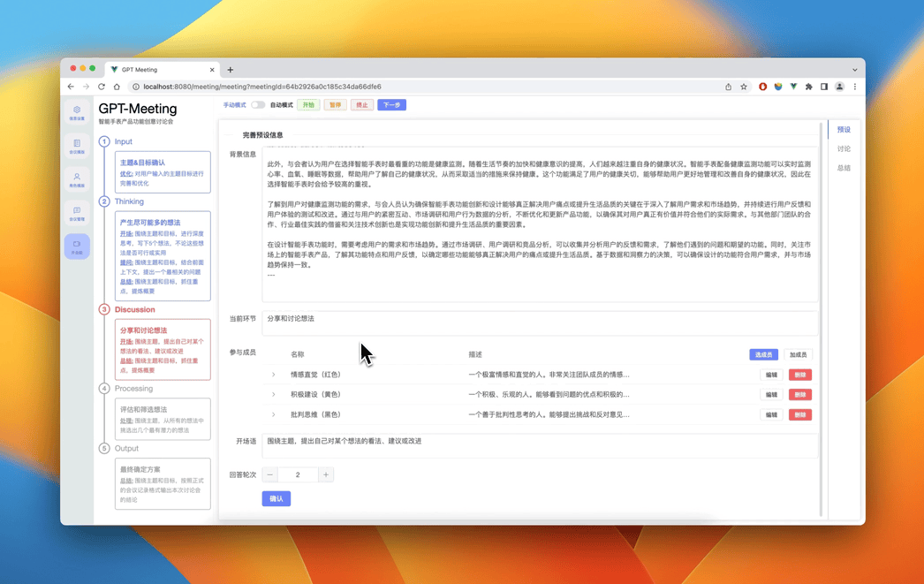
Task: Open the 主题&目标确认 Input stage card
Action: (x=163, y=172)
